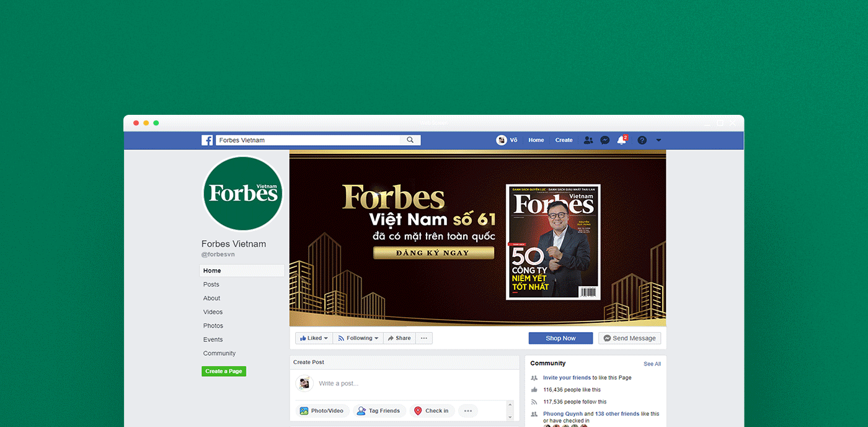Screen dimensions: 868x427
Task: Select About in the page sidebar
Action: click(211, 298)
